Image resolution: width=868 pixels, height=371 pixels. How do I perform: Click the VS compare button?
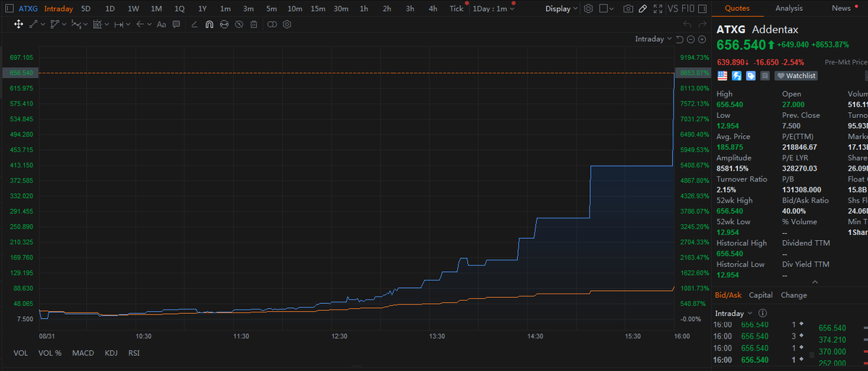click(x=673, y=9)
